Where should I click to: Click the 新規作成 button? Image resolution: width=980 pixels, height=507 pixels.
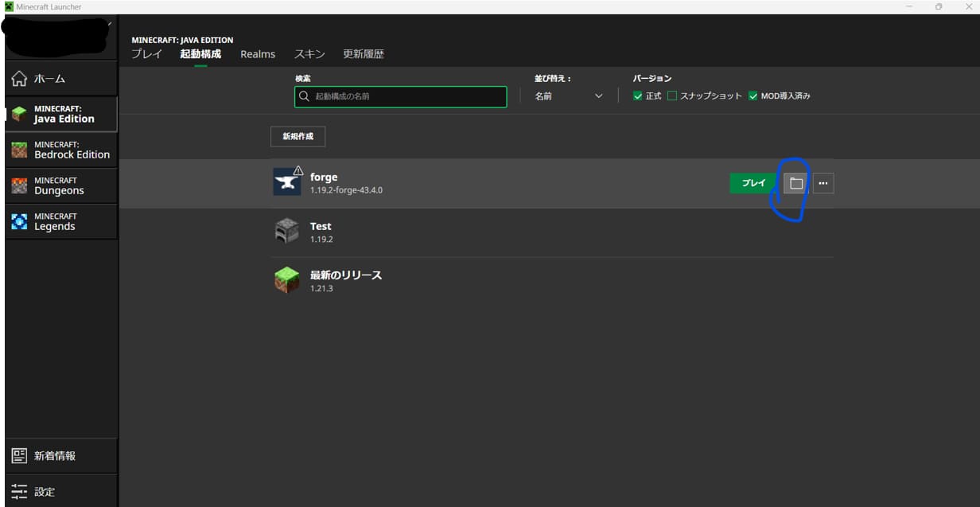(x=297, y=137)
